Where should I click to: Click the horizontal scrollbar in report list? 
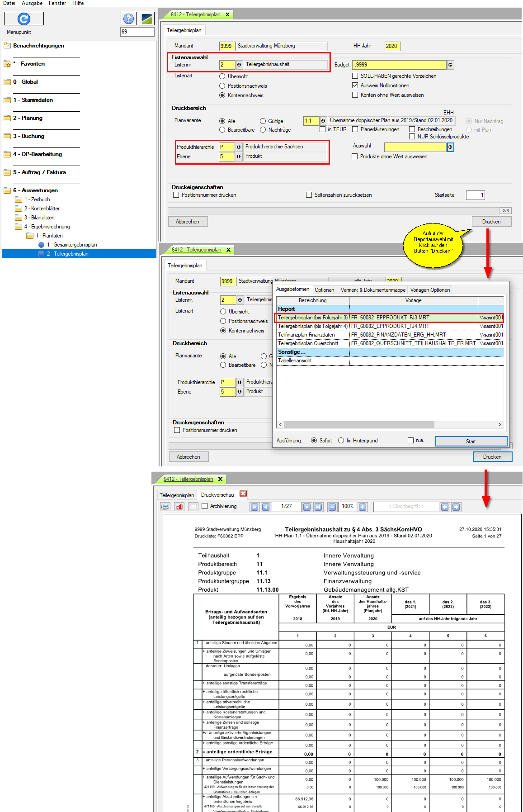(359, 425)
